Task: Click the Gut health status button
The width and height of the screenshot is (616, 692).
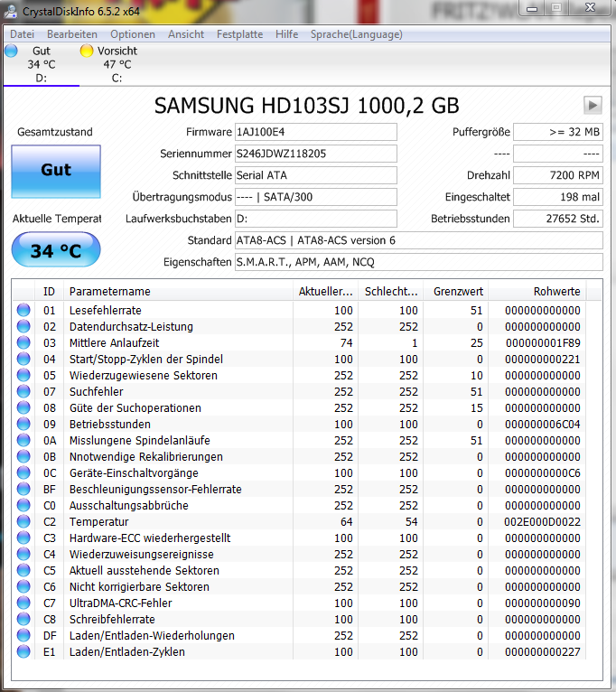Action: point(56,172)
